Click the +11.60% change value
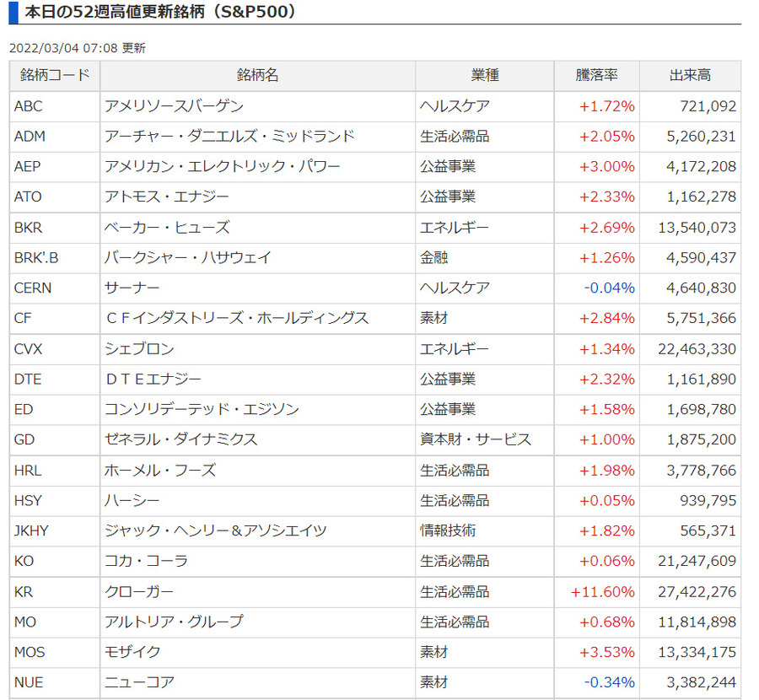 603,592
